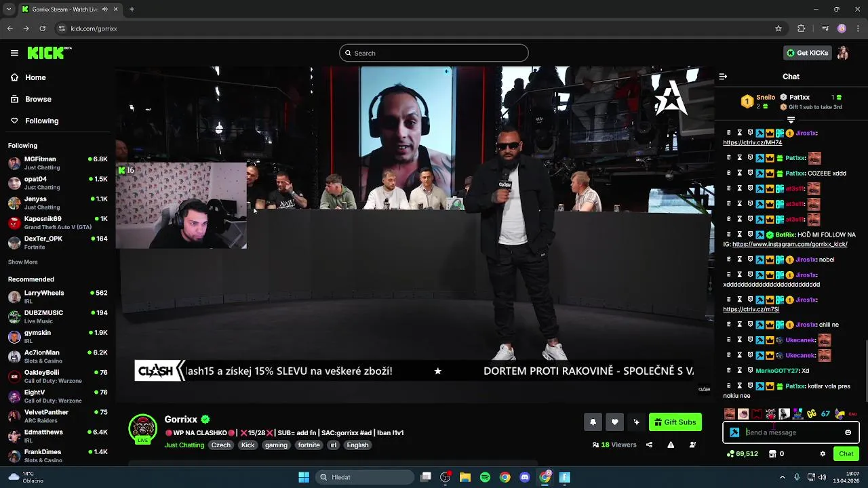Open Windows Start menu
This screenshot has height=488, width=868.
[x=304, y=477]
